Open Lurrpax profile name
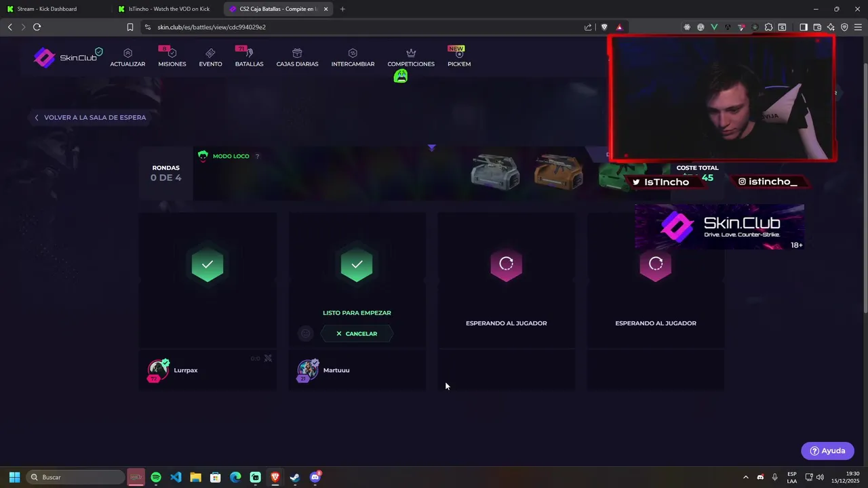This screenshot has height=488, width=868. pos(186,370)
